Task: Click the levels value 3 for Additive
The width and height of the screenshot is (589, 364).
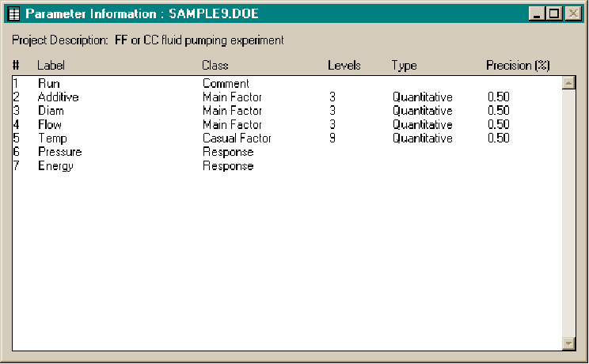Action: pos(332,97)
